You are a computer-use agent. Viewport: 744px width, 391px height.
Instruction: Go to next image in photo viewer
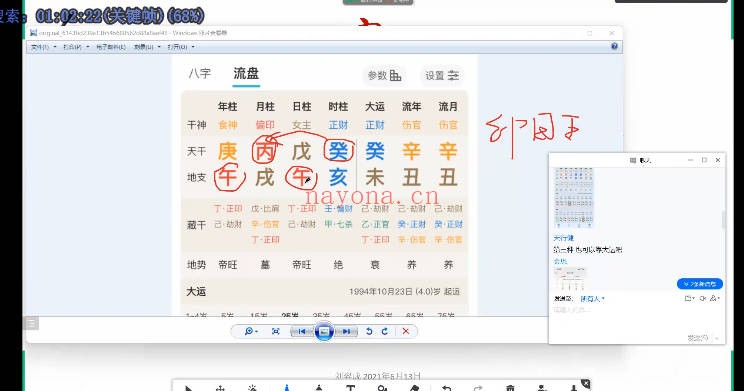click(346, 331)
